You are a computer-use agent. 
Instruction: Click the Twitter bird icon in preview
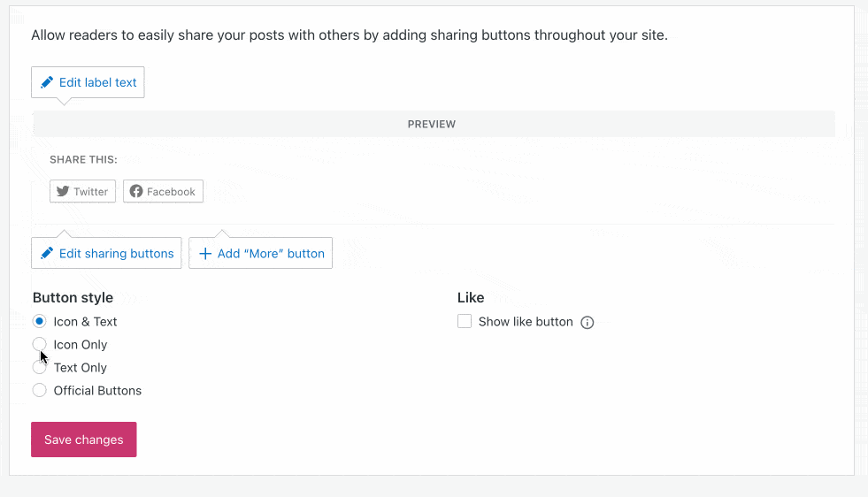[x=63, y=192]
